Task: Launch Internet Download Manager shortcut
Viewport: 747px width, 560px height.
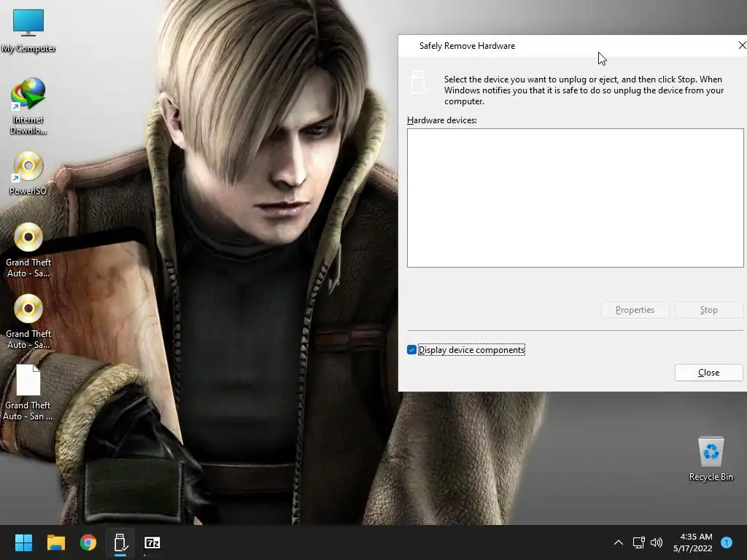Action: tap(28, 106)
